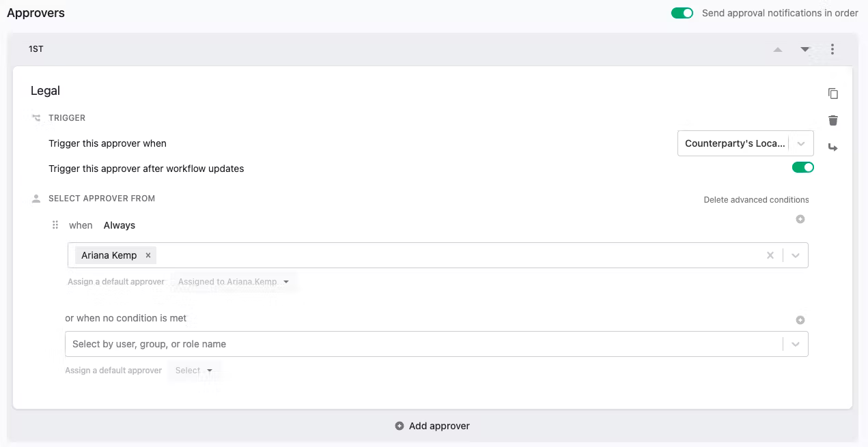Image resolution: width=868 pixels, height=447 pixels.
Task: Remove Ariana Kemp chip from approver field
Action: [x=148, y=255]
